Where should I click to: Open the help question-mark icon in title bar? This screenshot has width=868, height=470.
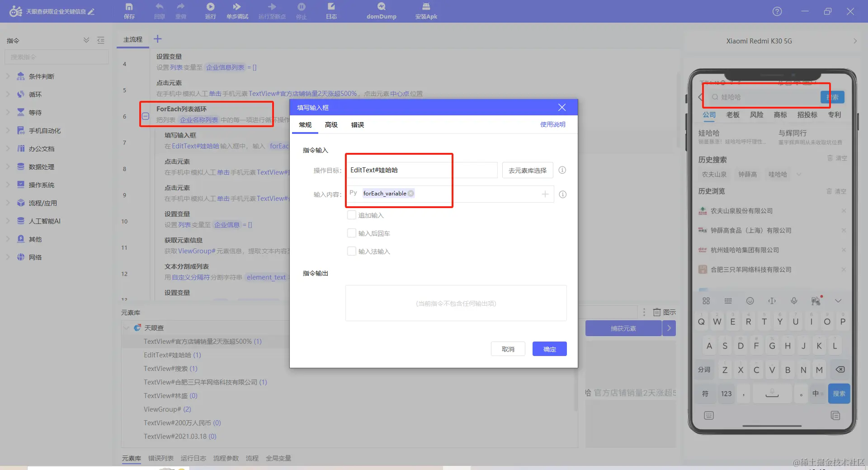pyautogui.click(x=777, y=11)
